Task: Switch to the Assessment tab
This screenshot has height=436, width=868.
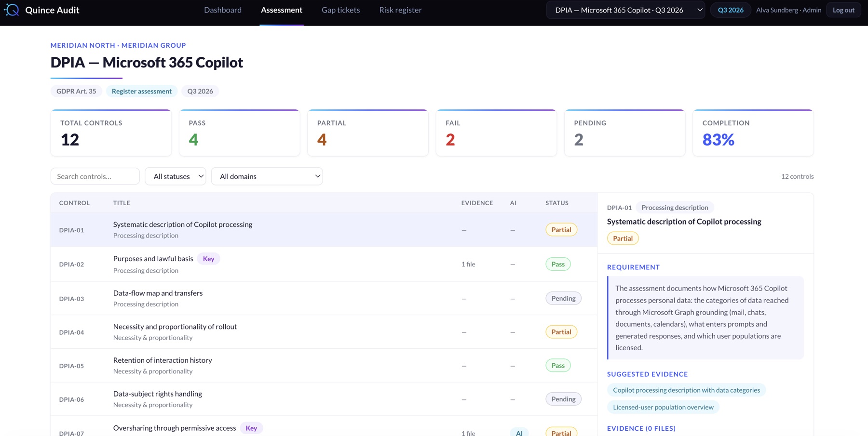Action: click(282, 10)
